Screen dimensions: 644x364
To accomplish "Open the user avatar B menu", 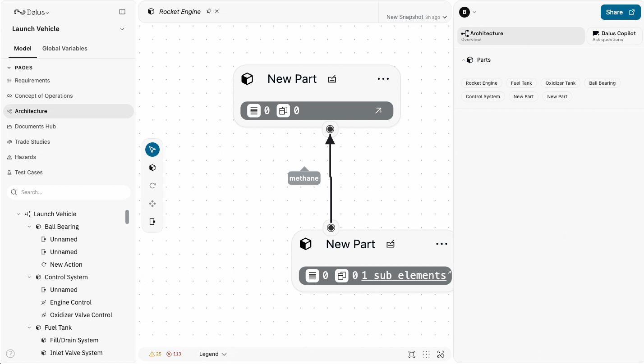I will click(x=468, y=12).
